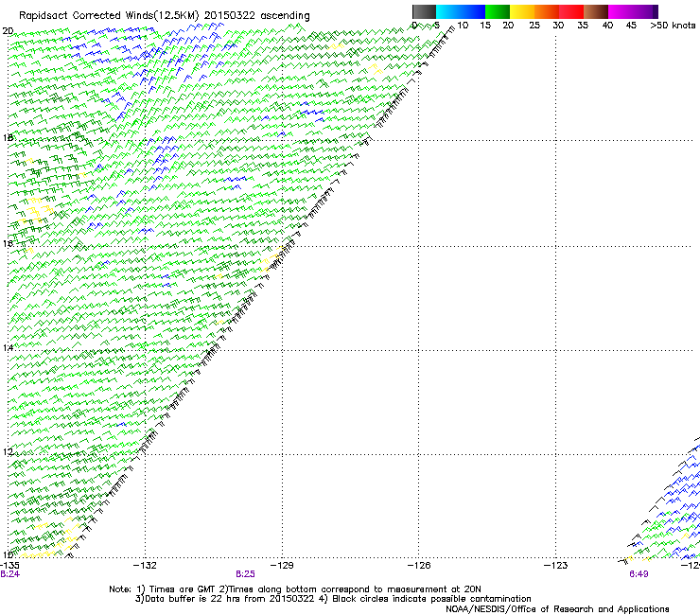Click the purple time label '8:24'
This screenshot has height=615, width=700.
[x=9, y=574]
